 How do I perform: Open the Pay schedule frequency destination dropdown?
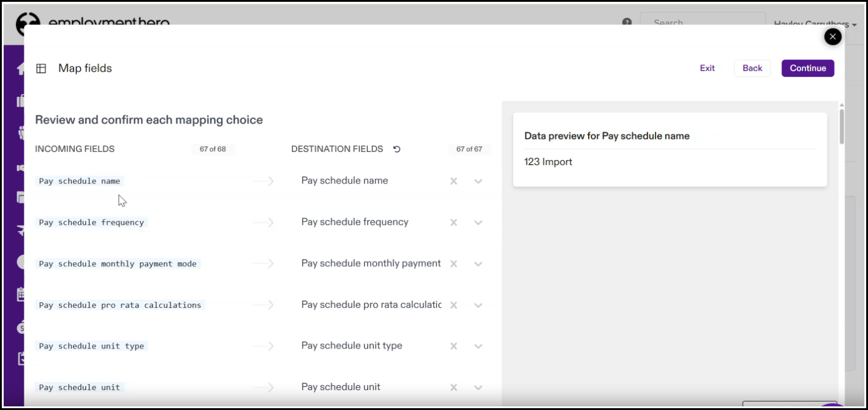coord(478,223)
